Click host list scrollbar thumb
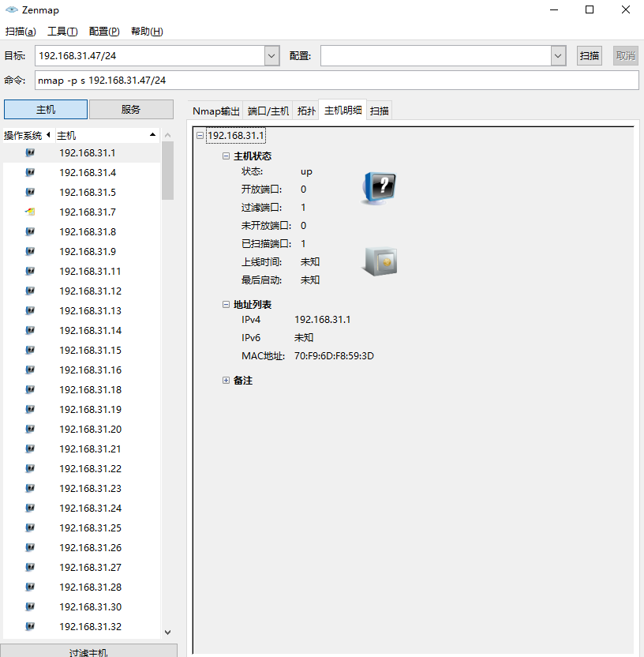Viewport: 644px width, 657px height. pyautogui.click(x=167, y=171)
